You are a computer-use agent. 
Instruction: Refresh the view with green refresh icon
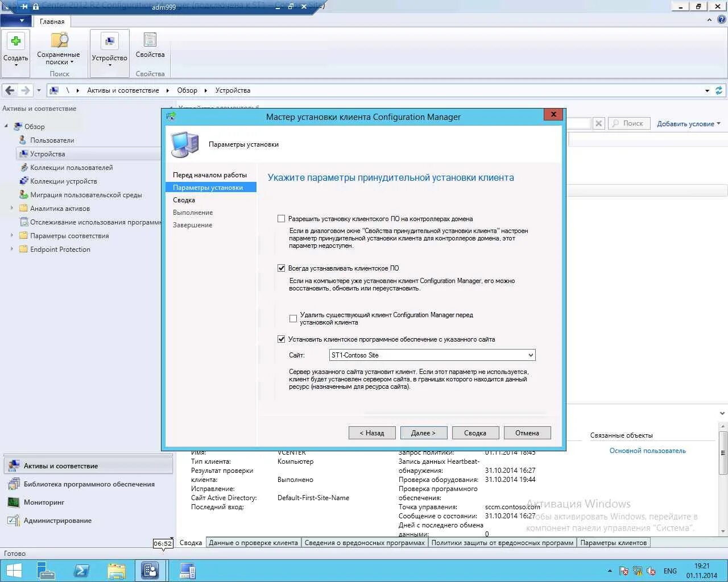[719, 90]
